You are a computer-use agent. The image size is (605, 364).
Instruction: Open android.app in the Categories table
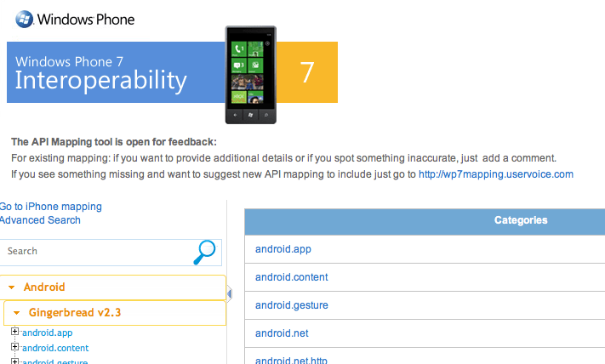click(x=283, y=249)
